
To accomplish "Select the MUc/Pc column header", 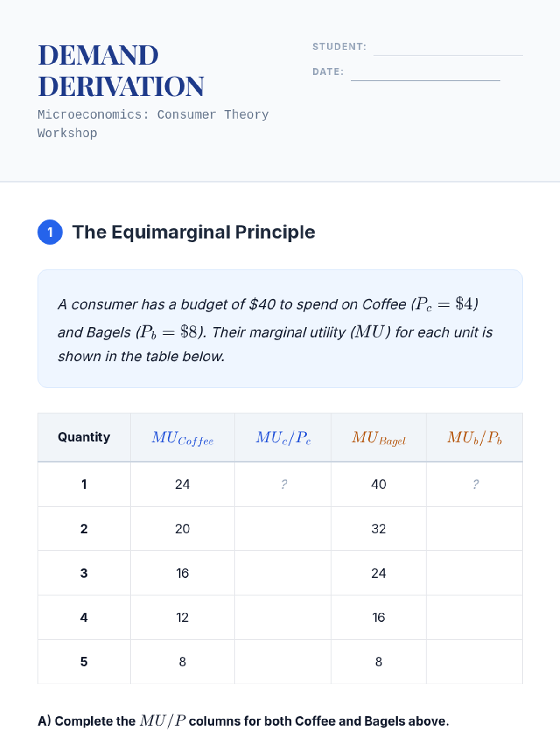I will click(283, 437).
